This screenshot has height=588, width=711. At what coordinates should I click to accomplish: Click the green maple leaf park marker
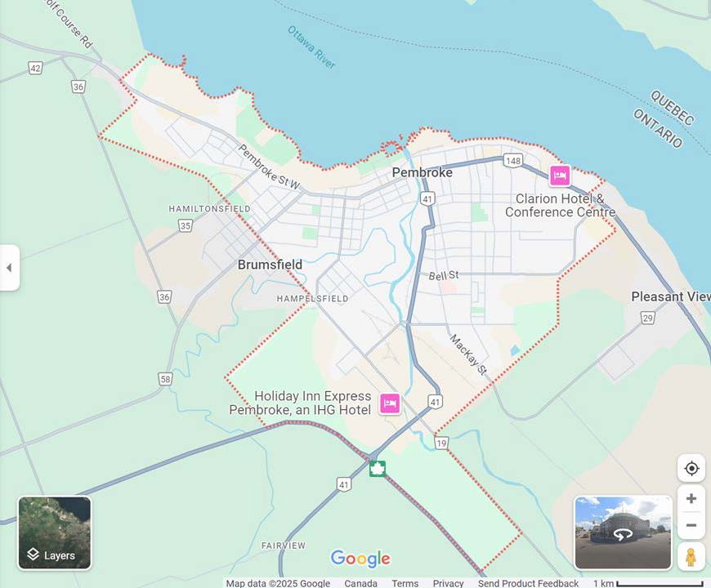pos(377,469)
